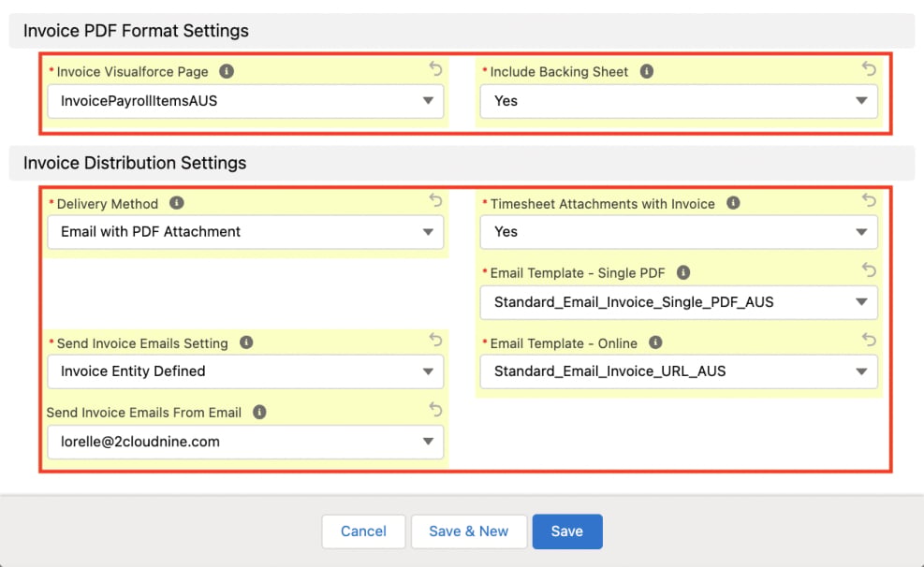Screen dimensions: 924x567
Task: Open the Include Backing Sheet dropdown
Action: point(679,101)
